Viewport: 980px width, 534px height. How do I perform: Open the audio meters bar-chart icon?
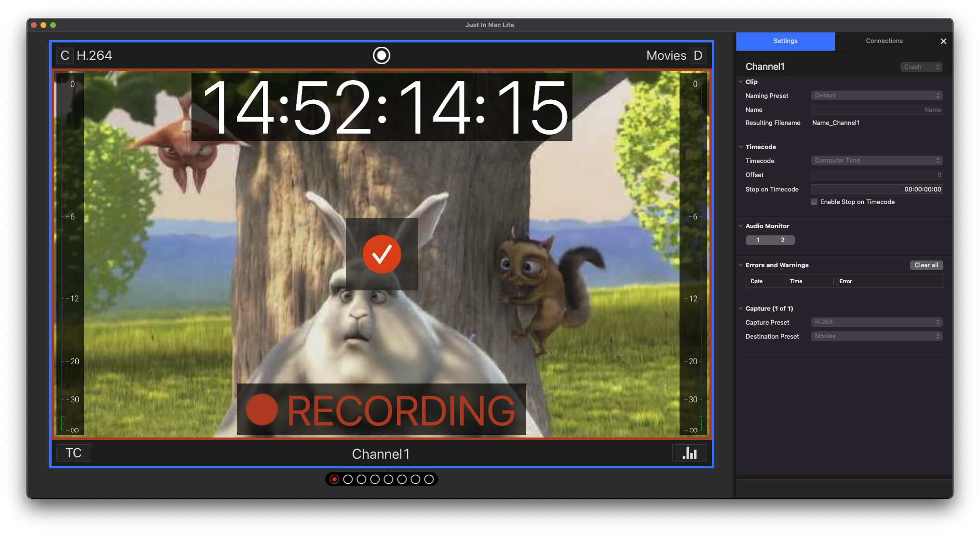click(x=690, y=453)
